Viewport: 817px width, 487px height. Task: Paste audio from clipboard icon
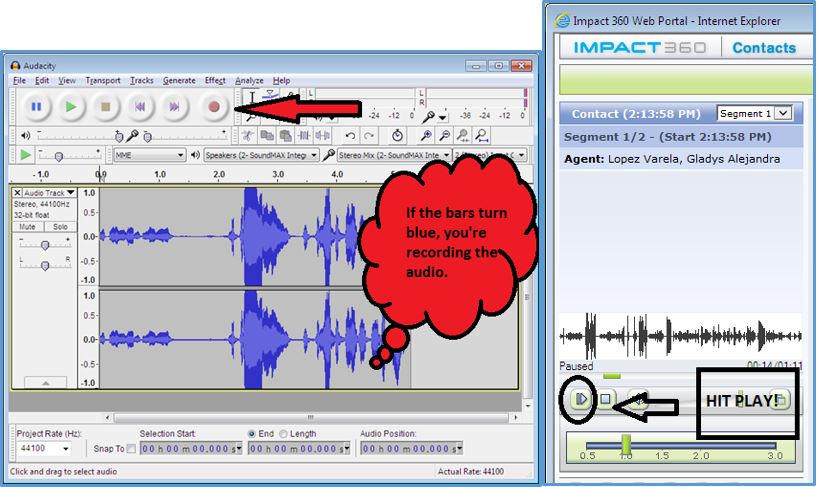(x=285, y=136)
